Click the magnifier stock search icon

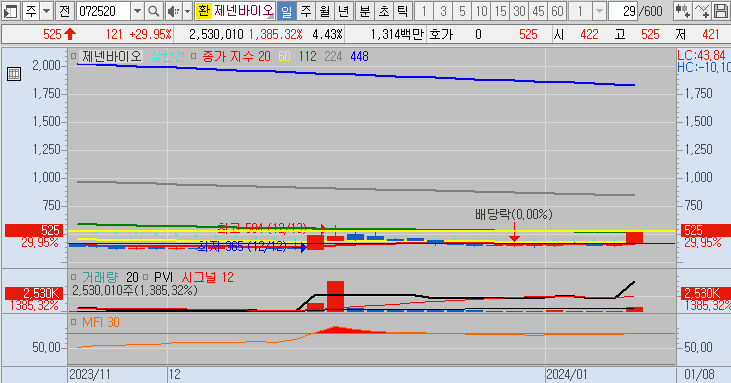[x=154, y=11]
